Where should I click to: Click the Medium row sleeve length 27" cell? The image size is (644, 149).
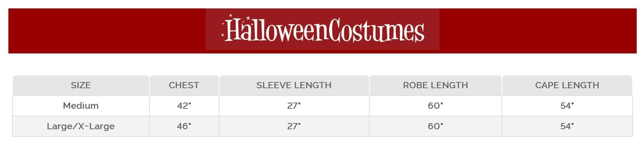pos(294,106)
